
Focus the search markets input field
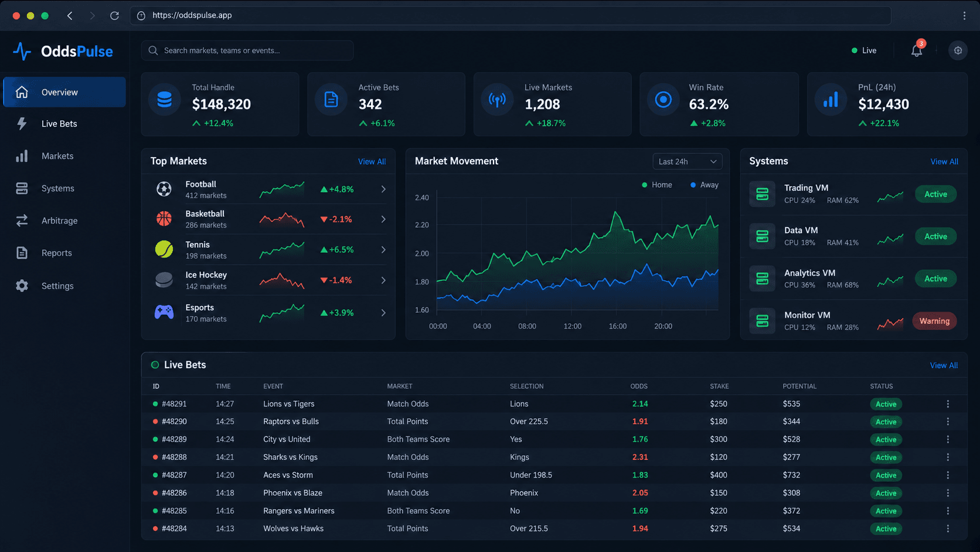tap(247, 50)
